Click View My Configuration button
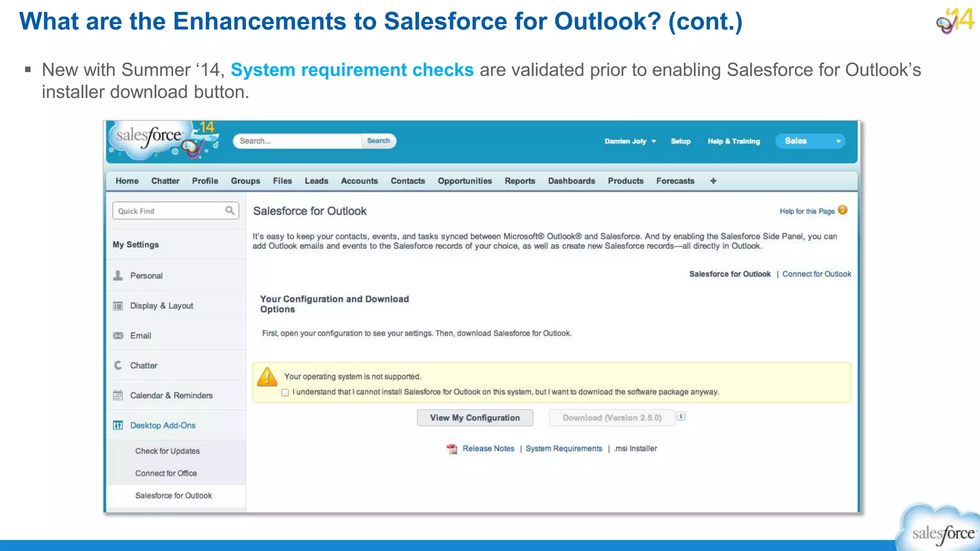This screenshot has width=980, height=551. pos(475,418)
